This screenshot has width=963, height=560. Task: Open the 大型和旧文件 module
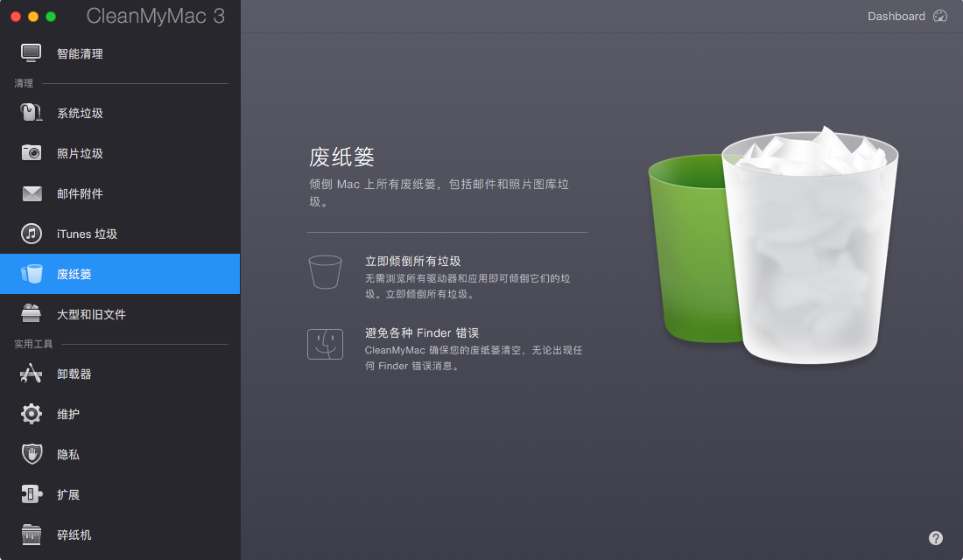120,314
